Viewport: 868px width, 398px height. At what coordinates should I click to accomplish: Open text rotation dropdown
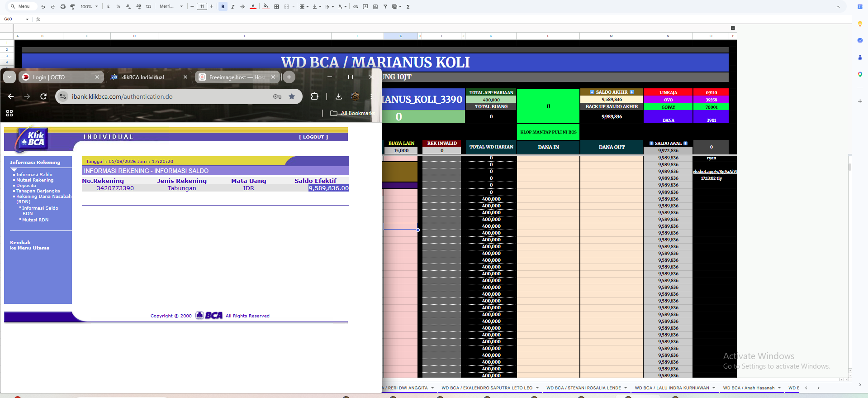(x=342, y=7)
